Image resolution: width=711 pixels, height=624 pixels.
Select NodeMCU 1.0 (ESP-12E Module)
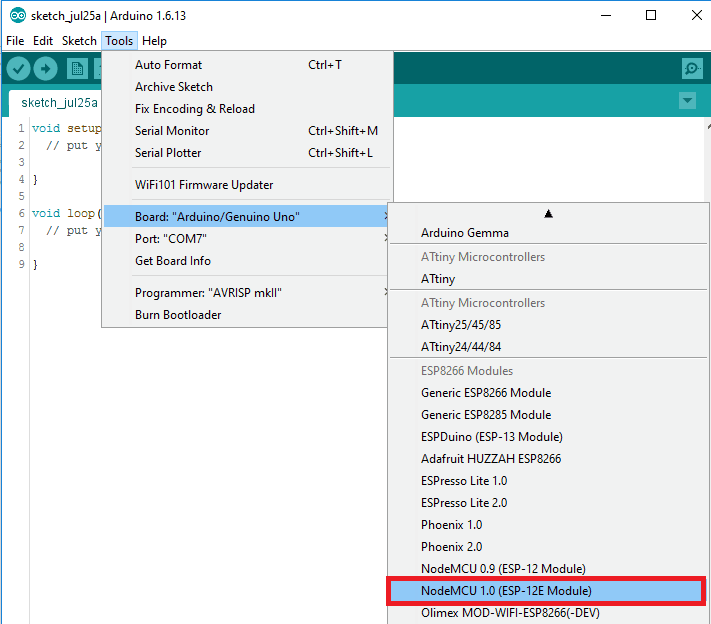[x=546, y=590]
